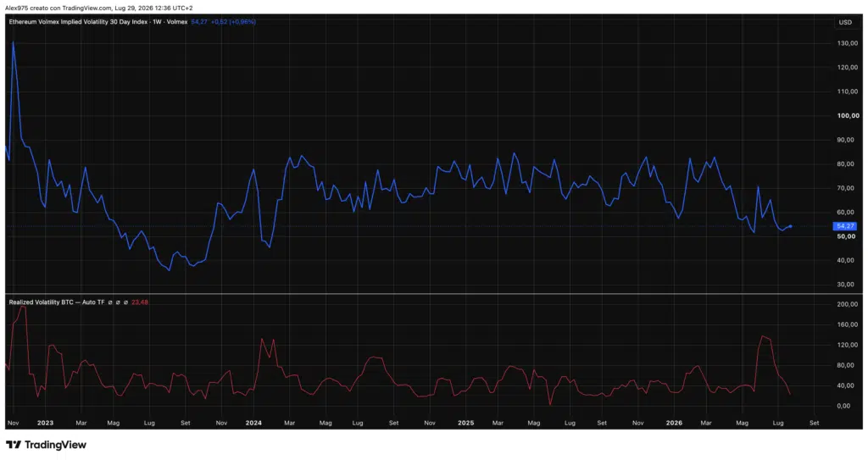Click the 0,00 label on the lower pane axis

843,406
